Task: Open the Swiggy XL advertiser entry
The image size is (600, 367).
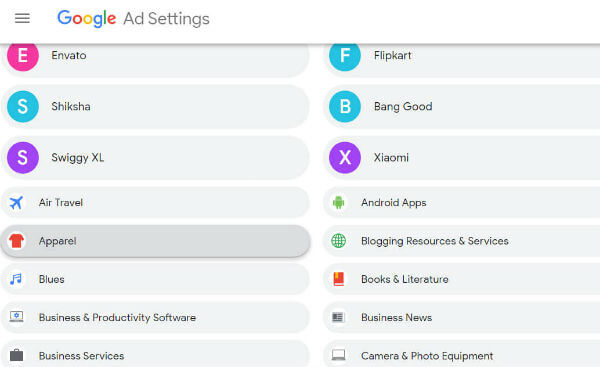Action: [x=155, y=158]
